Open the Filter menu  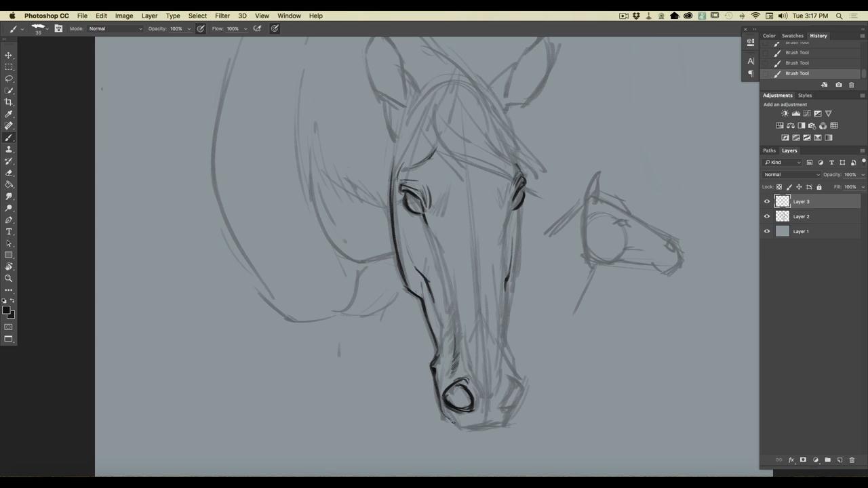(x=222, y=16)
